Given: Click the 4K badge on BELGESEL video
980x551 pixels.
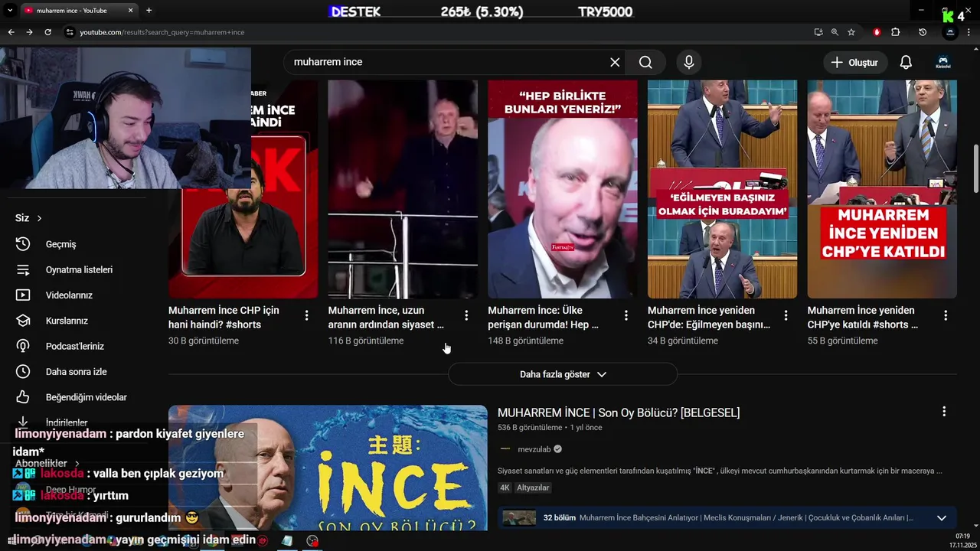Looking at the screenshot, I should 505,487.
